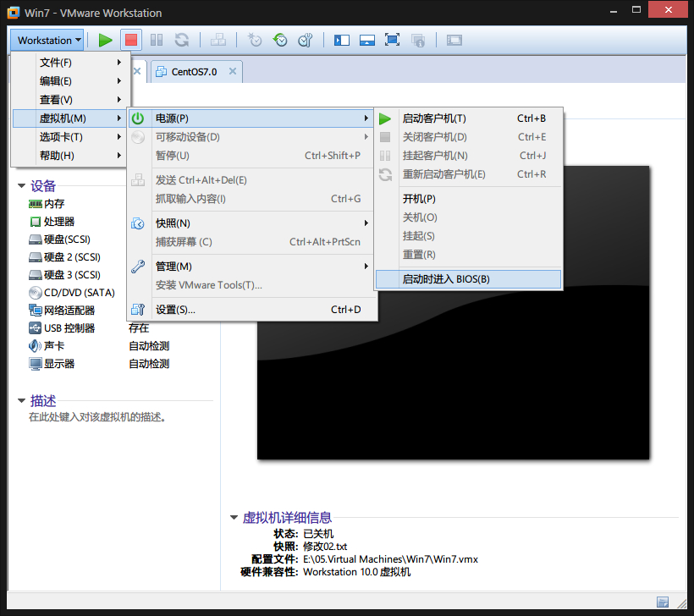Click the VMware title bar app icon

pos(14,13)
